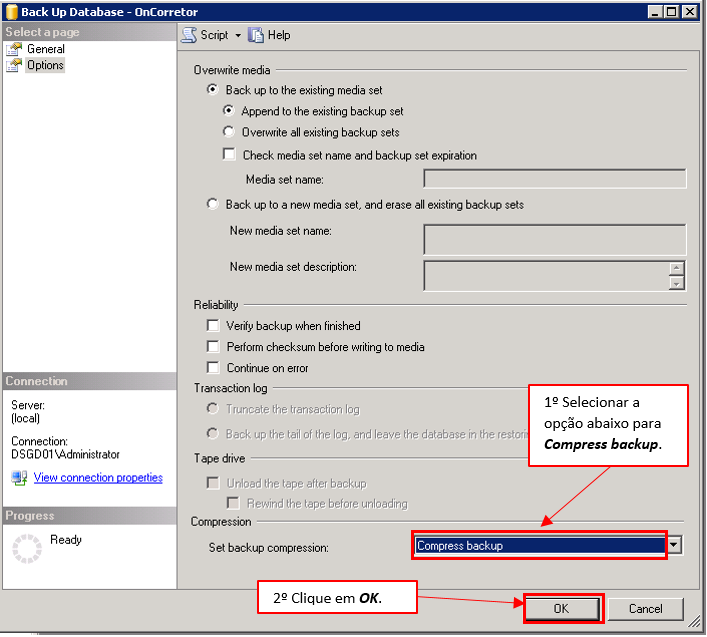Click the compression dropdown arrow
This screenshot has width=707, height=637.
tap(674, 545)
